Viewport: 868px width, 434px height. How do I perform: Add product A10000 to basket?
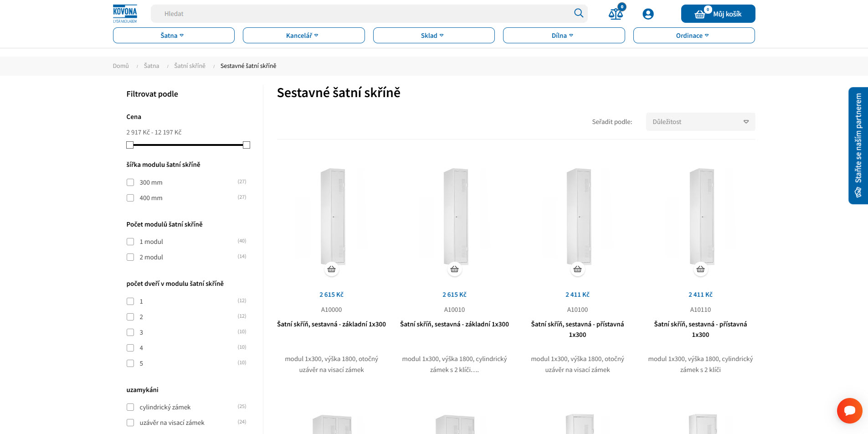331,269
